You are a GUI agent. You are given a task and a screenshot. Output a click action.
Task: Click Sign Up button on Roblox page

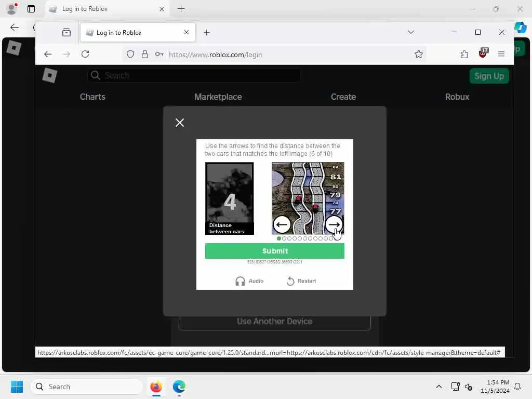pos(489,76)
